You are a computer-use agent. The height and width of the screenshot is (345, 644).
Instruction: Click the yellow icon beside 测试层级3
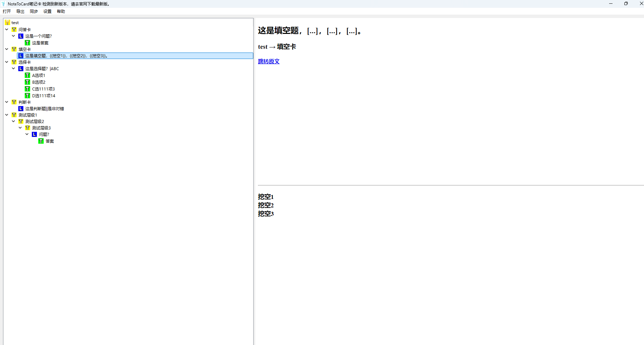[28, 128]
